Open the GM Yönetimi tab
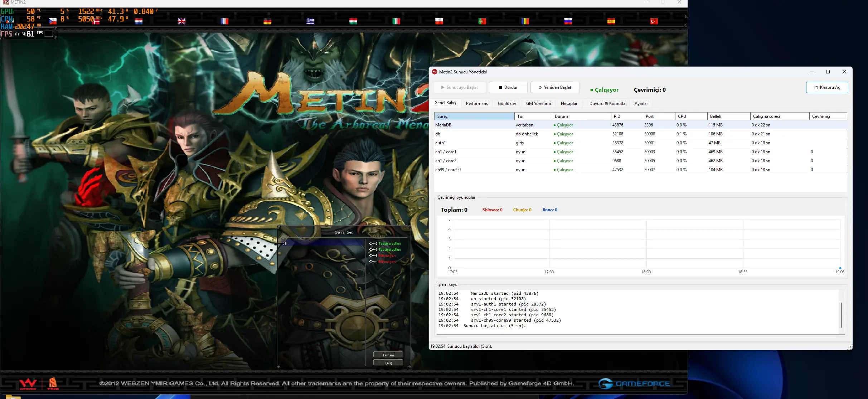This screenshot has width=868, height=399. (x=538, y=104)
